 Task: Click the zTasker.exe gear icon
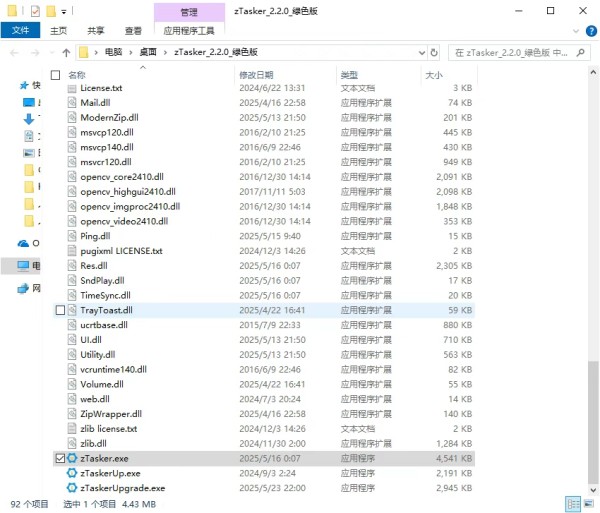pyautogui.click(x=72, y=458)
